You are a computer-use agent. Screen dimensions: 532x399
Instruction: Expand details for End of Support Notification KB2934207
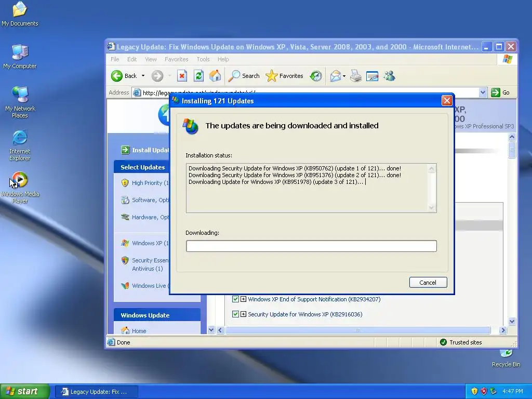tap(243, 299)
